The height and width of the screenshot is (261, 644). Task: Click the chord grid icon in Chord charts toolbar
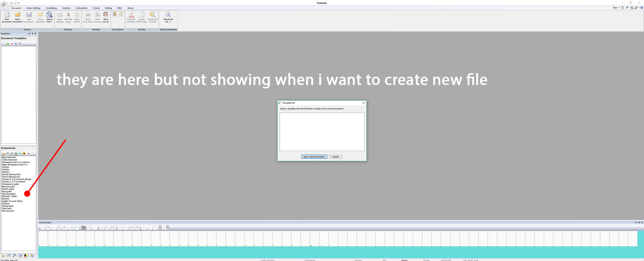point(84,228)
